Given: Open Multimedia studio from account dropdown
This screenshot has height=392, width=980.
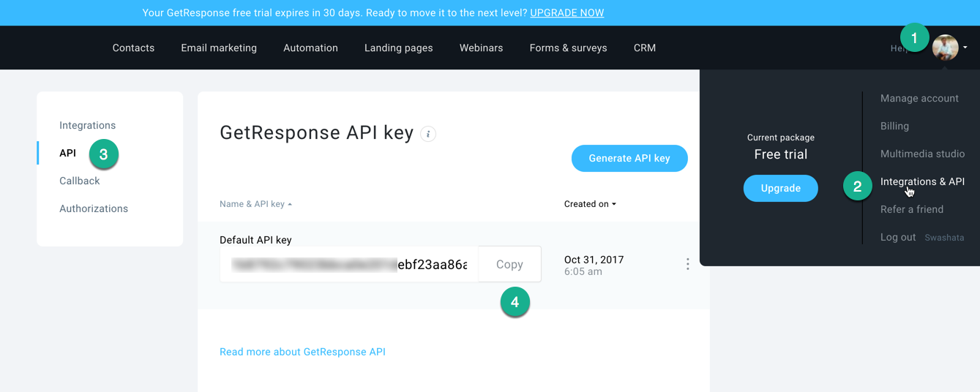Looking at the screenshot, I should click(922, 154).
